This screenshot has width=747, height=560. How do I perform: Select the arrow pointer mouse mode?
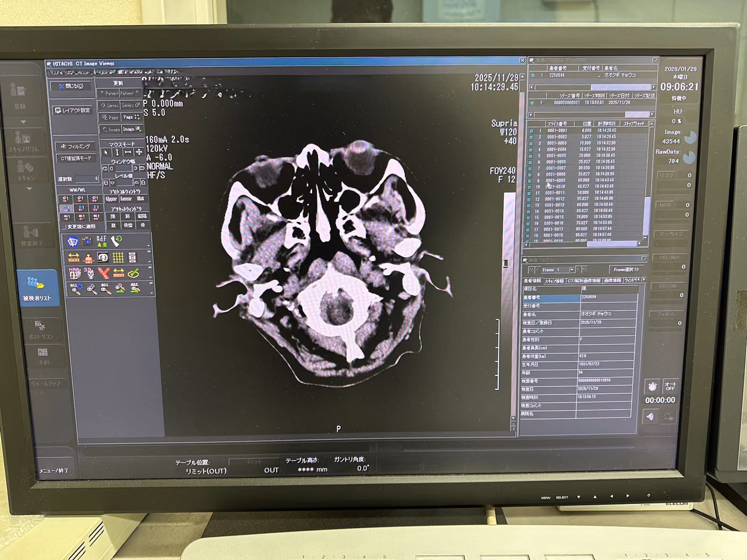pos(106,153)
